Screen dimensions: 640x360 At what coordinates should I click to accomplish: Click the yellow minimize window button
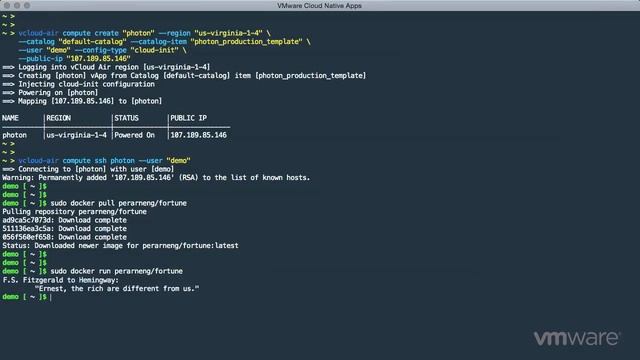tap(17, 6)
